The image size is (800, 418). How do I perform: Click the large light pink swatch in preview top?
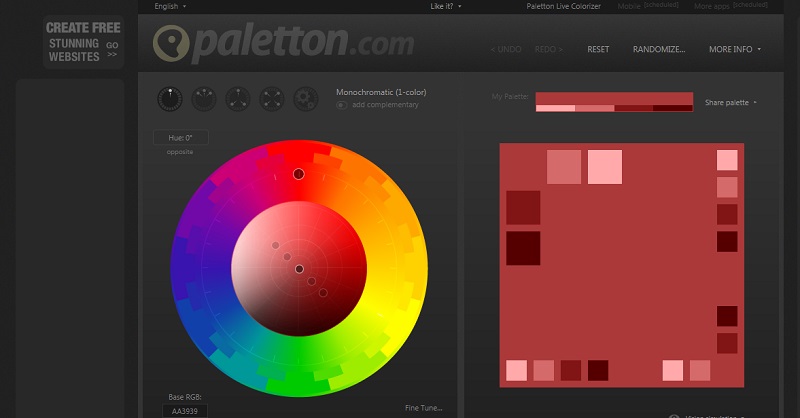(605, 167)
